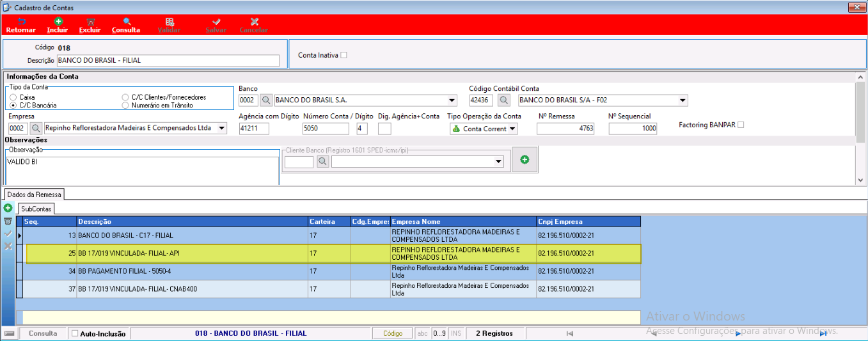868x341 pixels.
Task: Expand the BANCO DO BRASIL S/A - F02 dropdown
Action: click(x=683, y=100)
